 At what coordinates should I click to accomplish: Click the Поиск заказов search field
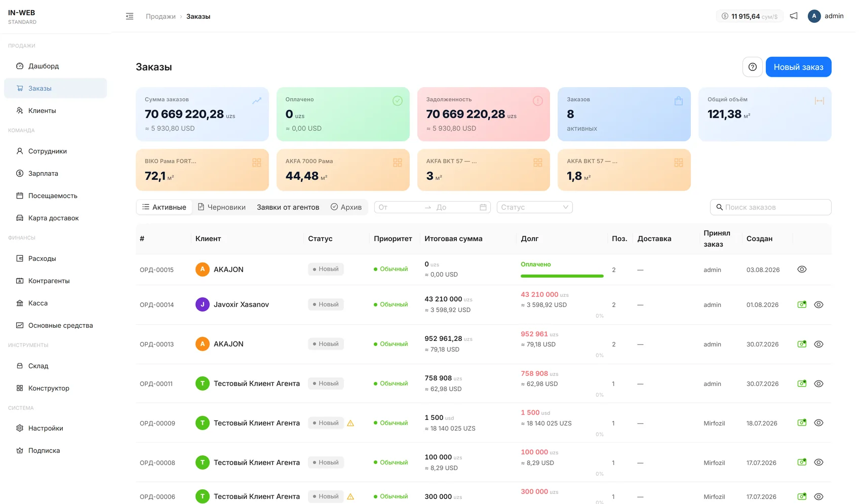[770, 207]
